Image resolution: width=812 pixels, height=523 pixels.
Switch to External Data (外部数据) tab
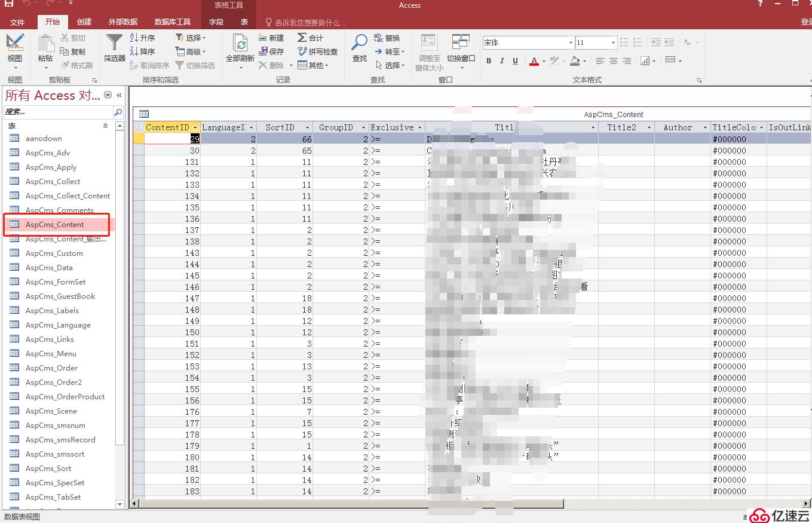coord(123,22)
